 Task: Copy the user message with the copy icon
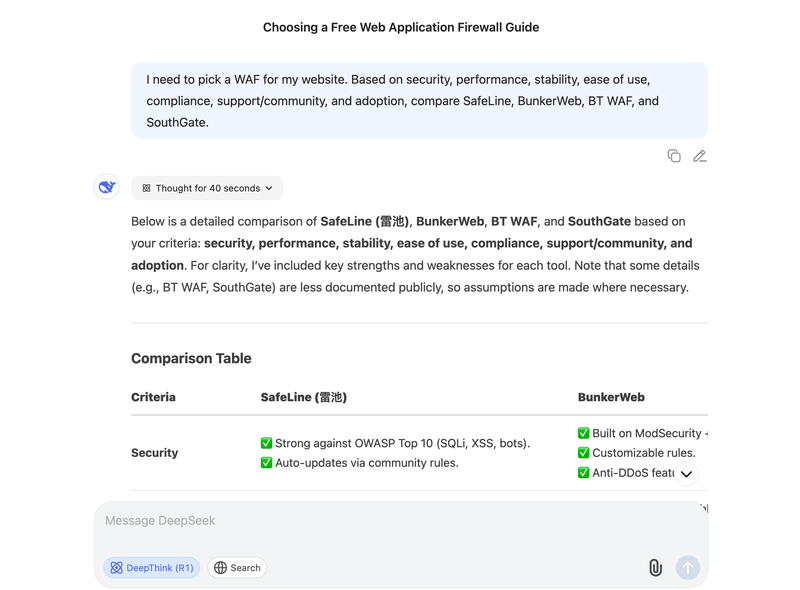pos(674,156)
